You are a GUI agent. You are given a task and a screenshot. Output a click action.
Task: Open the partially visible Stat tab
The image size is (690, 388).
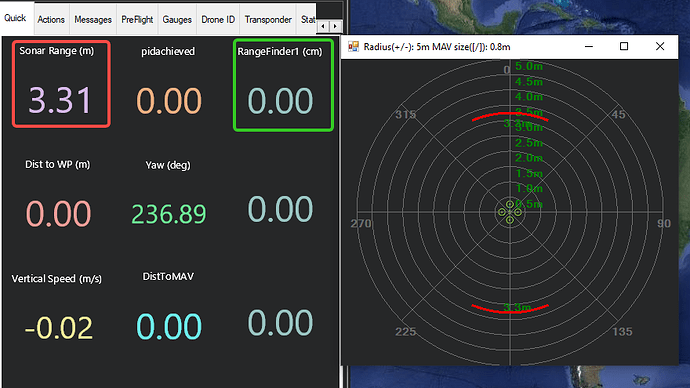[307, 20]
